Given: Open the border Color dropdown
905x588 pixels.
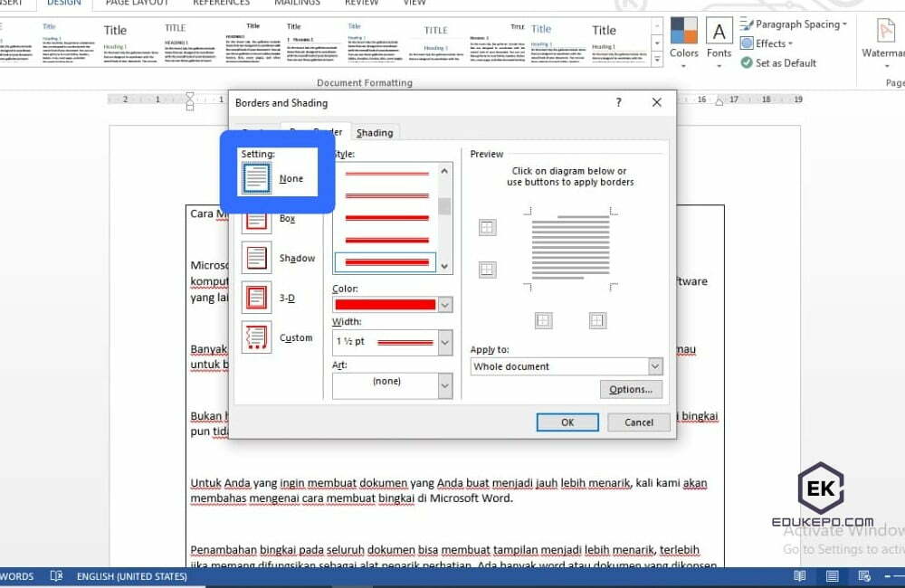Looking at the screenshot, I should pos(443,304).
